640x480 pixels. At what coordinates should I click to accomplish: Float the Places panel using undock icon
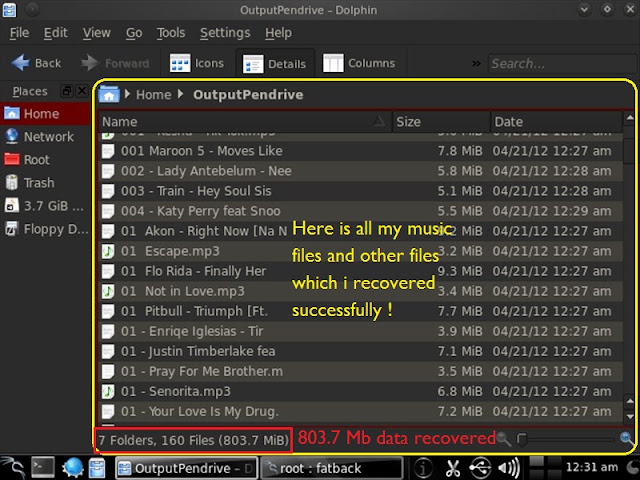(67, 91)
